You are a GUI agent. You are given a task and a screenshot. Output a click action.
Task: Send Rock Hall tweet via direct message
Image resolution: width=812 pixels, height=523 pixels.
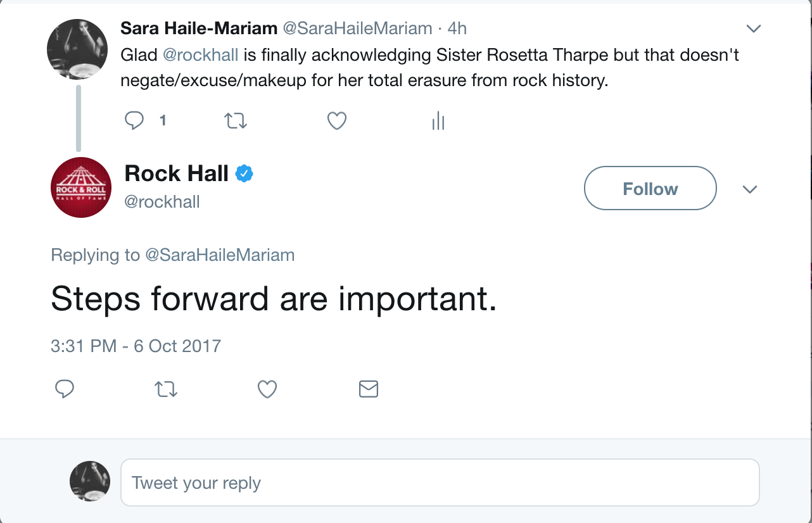click(x=368, y=389)
